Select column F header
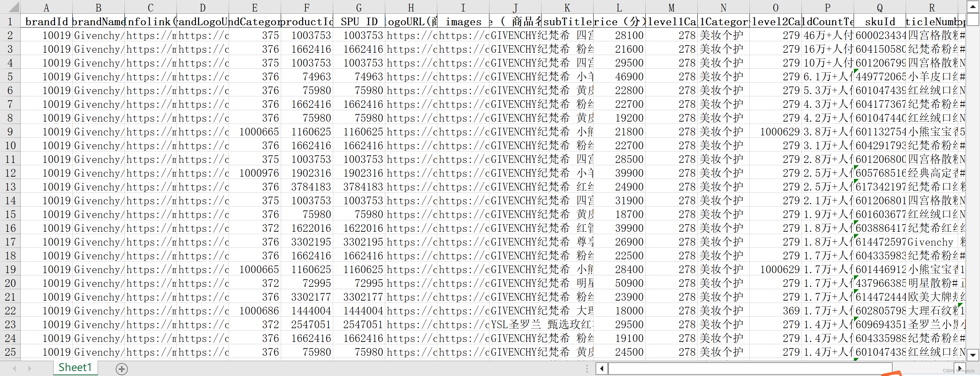 point(307,7)
